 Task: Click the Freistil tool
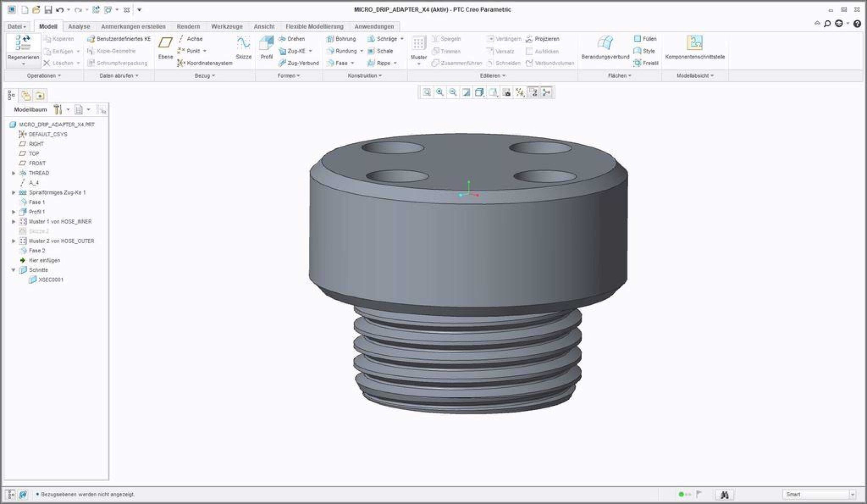click(646, 63)
